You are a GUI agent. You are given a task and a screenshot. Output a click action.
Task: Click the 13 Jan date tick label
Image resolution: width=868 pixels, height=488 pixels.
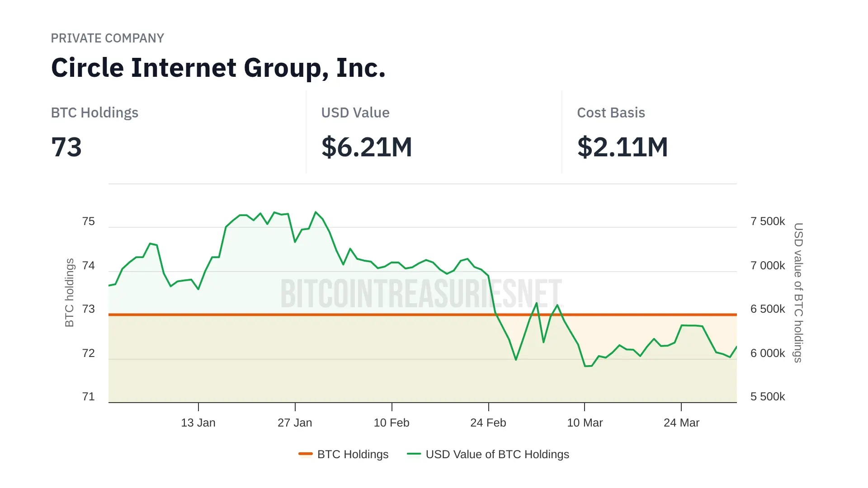coord(198,423)
